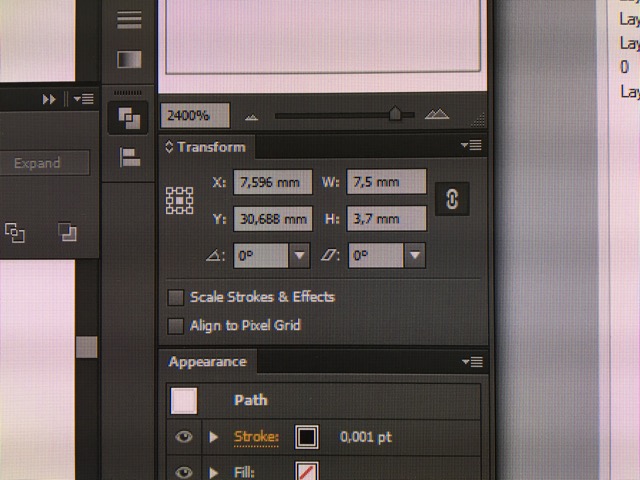
Task: Click the Navigator zoom slider handle
Action: (x=395, y=113)
